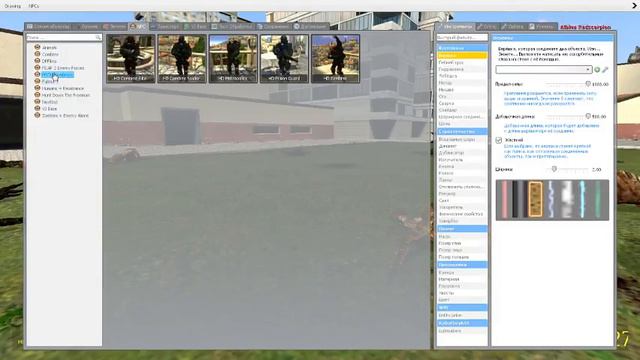Select the Позер пальцев tool
This screenshot has height=360, width=640.
(x=462, y=257)
